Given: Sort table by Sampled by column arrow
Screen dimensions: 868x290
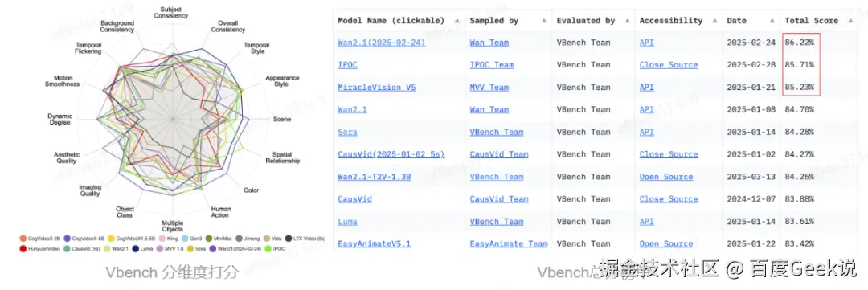Looking at the screenshot, I should click(544, 20).
